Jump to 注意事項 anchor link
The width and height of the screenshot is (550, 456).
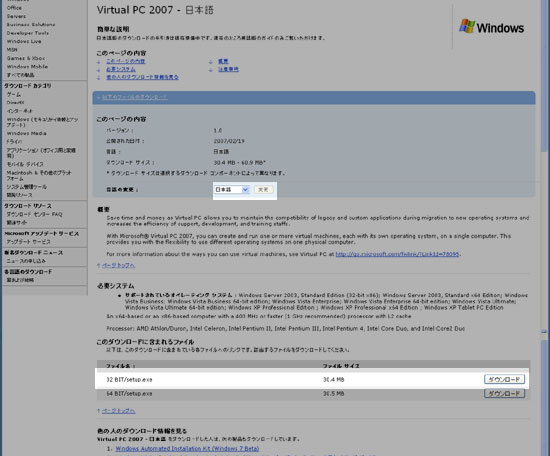point(228,69)
